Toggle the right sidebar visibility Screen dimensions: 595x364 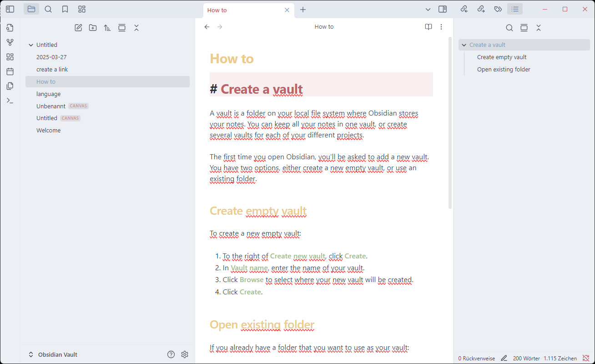click(x=442, y=9)
